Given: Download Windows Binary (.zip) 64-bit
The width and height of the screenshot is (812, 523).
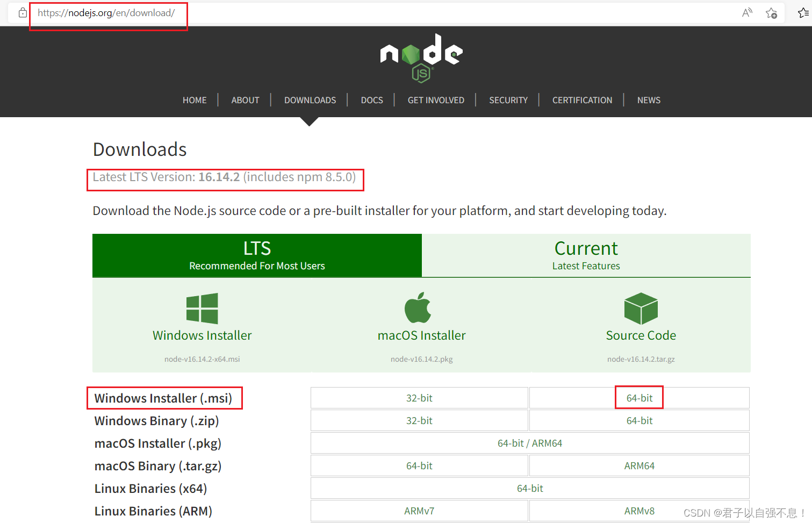Looking at the screenshot, I should [x=639, y=421].
